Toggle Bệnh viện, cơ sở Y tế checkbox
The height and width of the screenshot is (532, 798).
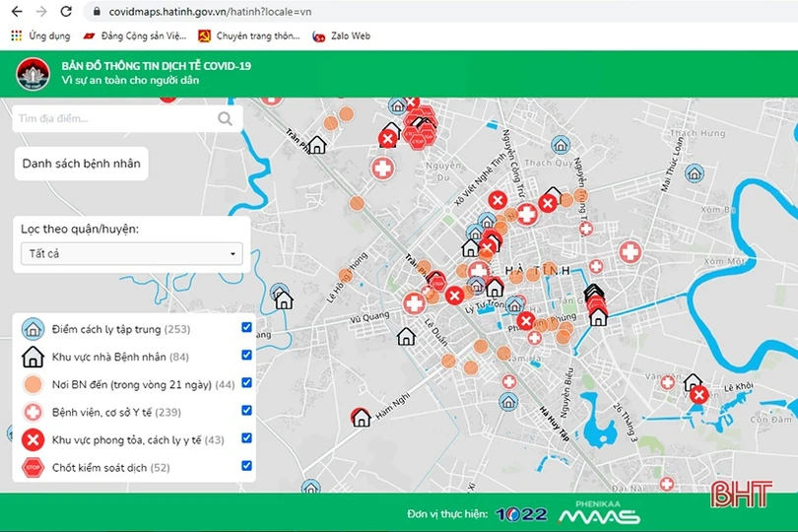pos(246,412)
